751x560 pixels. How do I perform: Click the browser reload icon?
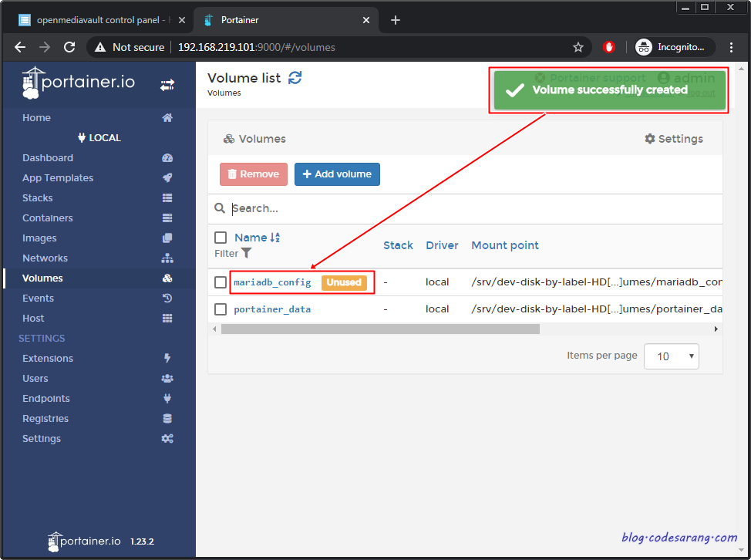click(69, 47)
